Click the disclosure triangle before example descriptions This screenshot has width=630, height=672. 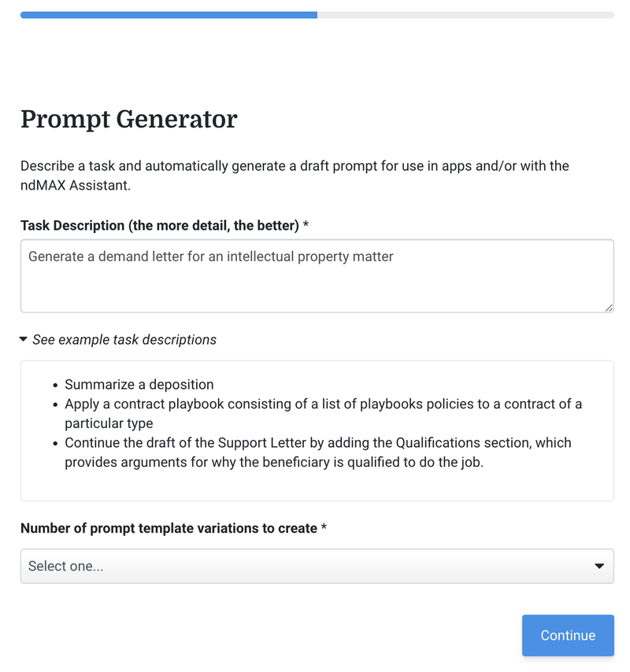click(24, 339)
